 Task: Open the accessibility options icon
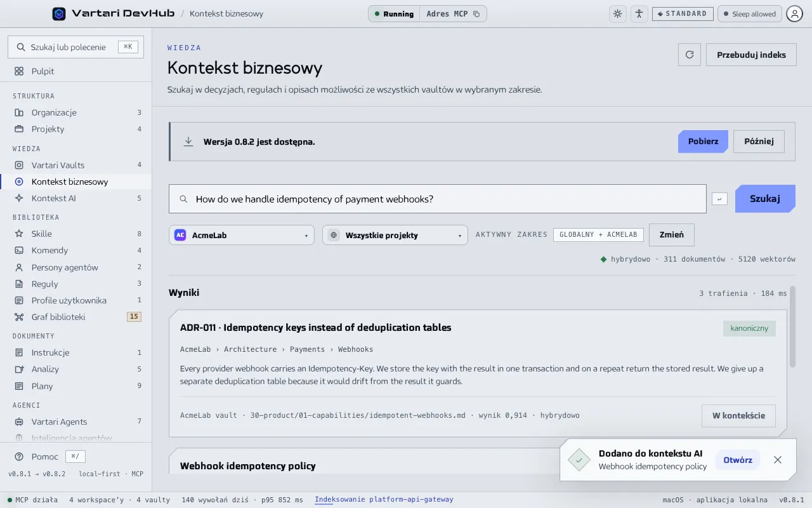(639, 13)
